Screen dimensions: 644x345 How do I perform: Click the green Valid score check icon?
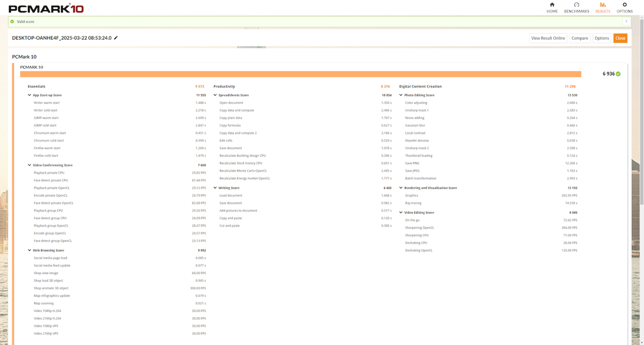point(12,22)
